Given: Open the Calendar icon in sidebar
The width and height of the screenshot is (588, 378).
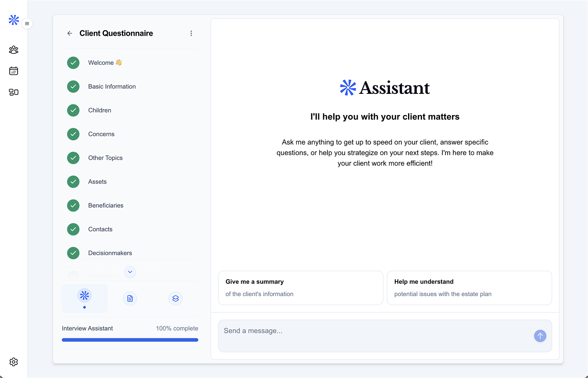Looking at the screenshot, I should point(14,71).
